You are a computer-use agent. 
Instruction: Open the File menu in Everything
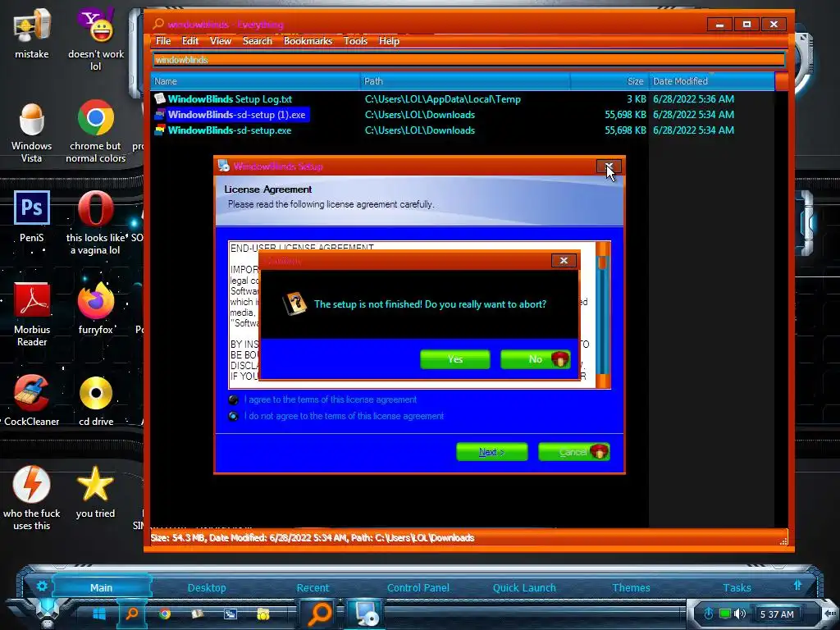point(163,41)
